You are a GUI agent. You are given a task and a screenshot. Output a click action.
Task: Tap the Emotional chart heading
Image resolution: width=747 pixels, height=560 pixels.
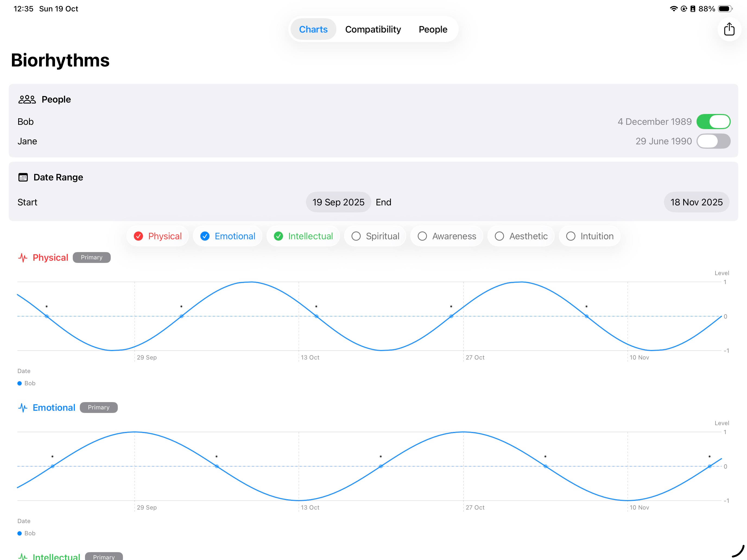click(54, 408)
